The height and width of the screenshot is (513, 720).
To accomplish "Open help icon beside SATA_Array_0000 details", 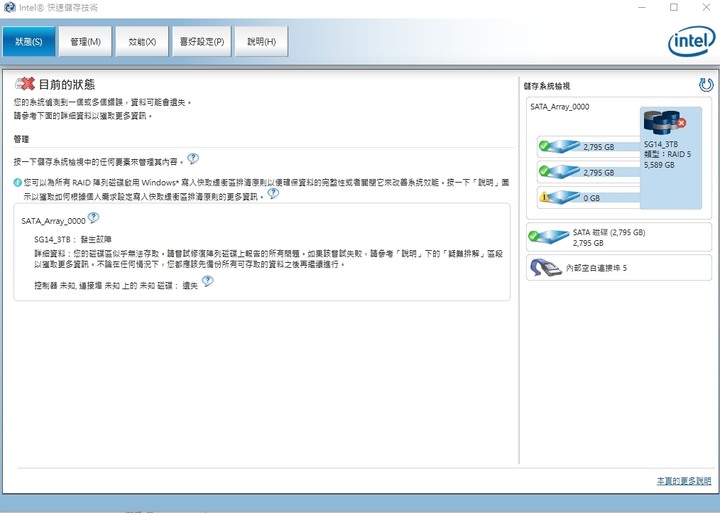I will click(x=93, y=217).
